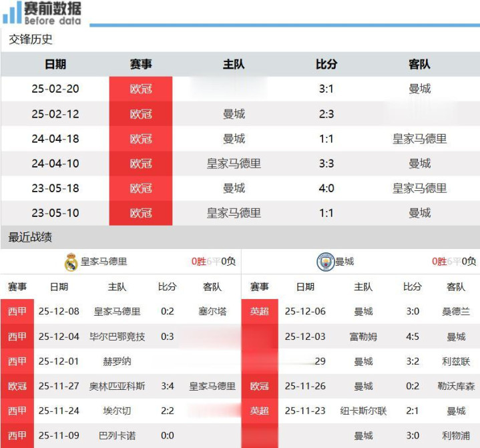This screenshot has height=448, width=480.
Task: Click the 西甲 tag in the 25-12-08 row
Action: click(17, 311)
